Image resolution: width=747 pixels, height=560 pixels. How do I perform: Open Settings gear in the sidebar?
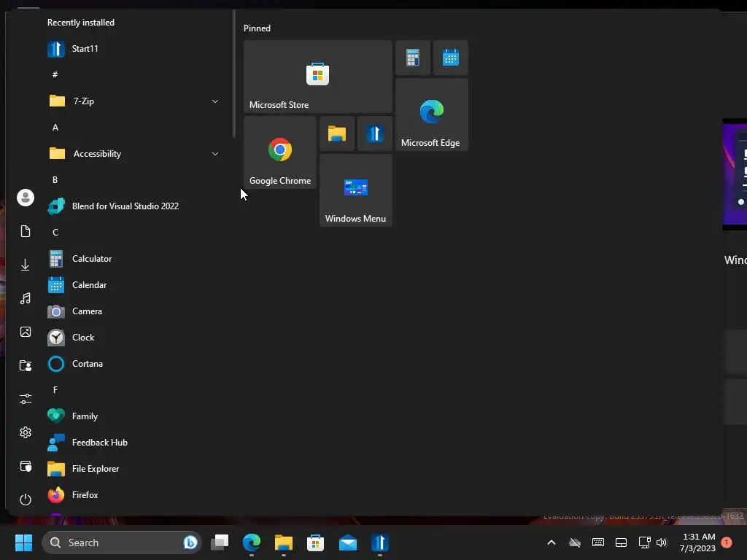(x=26, y=432)
